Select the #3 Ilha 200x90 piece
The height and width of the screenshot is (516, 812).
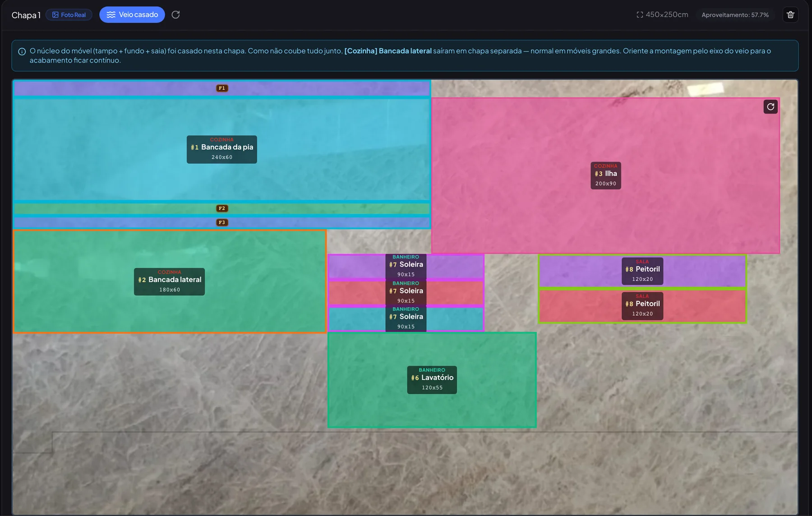coord(606,175)
